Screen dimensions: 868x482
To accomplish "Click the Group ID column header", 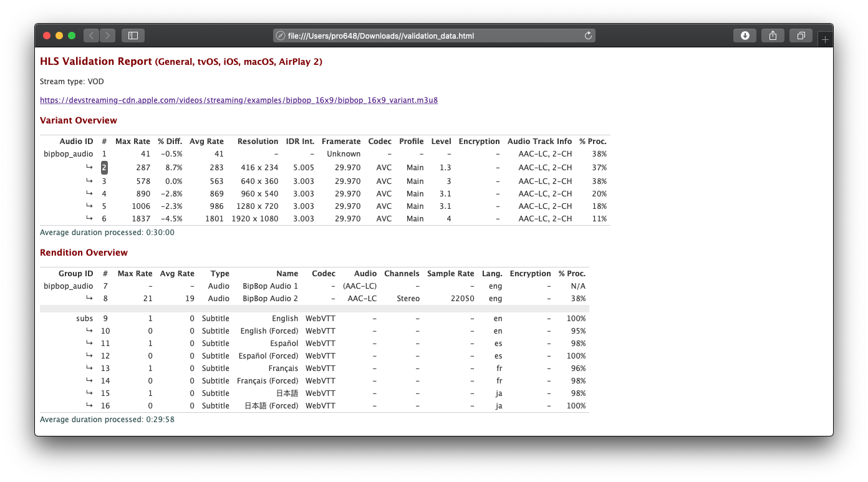I will pyautogui.click(x=76, y=274).
